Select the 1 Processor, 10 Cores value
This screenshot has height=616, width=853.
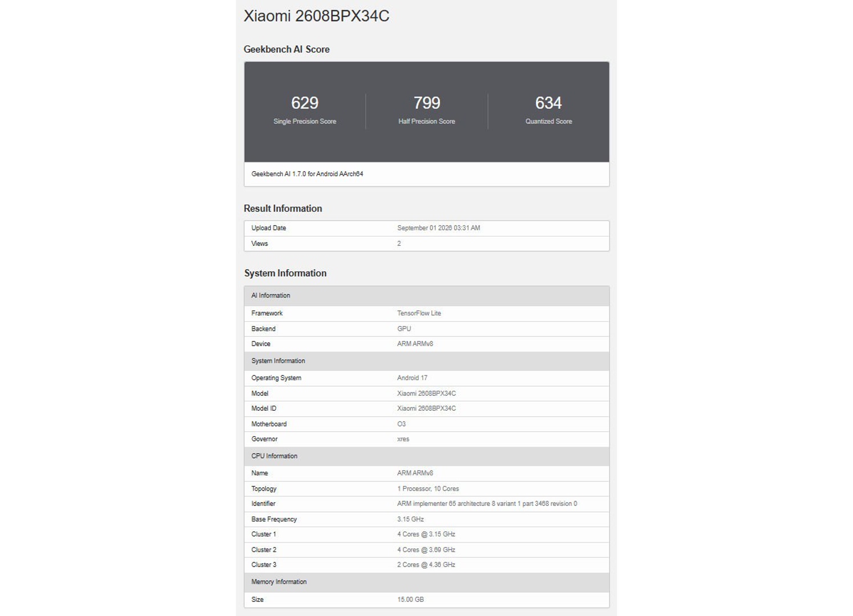pos(428,489)
